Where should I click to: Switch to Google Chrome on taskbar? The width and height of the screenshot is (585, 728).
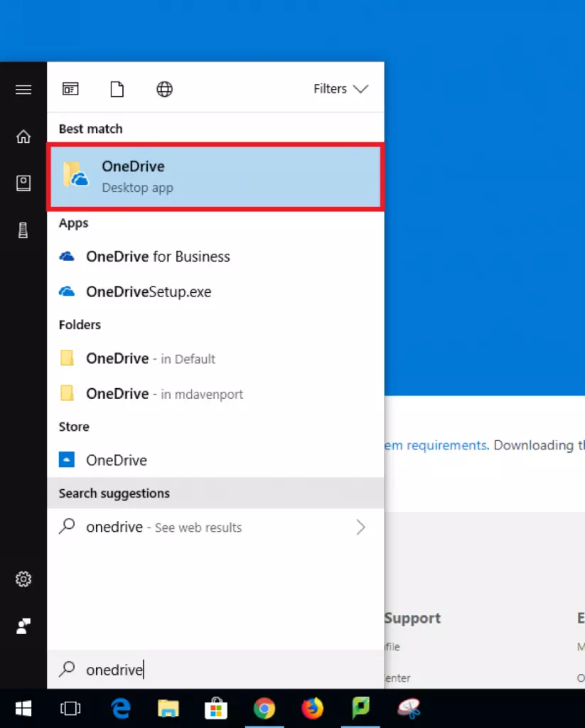(264, 709)
